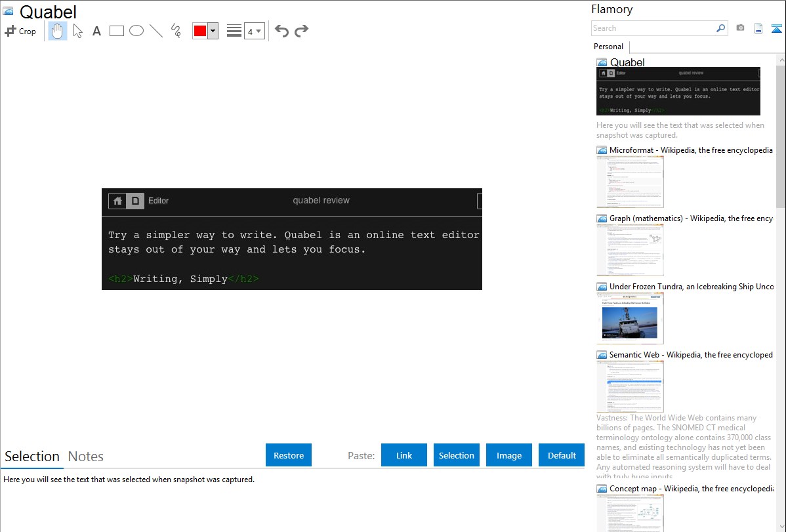Select the freehand scribble tool
The image size is (786, 532).
pos(176,31)
